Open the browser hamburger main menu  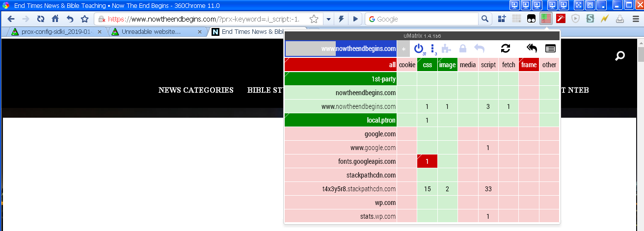coord(634,19)
